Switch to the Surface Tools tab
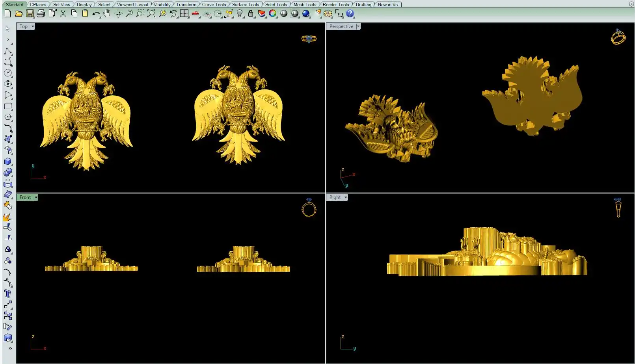The width and height of the screenshot is (635, 364). 245,5
